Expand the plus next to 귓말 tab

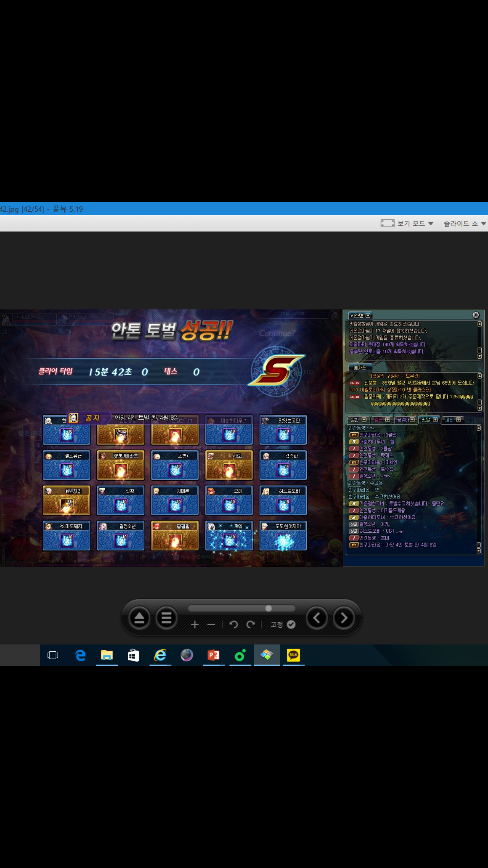[x=435, y=419]
